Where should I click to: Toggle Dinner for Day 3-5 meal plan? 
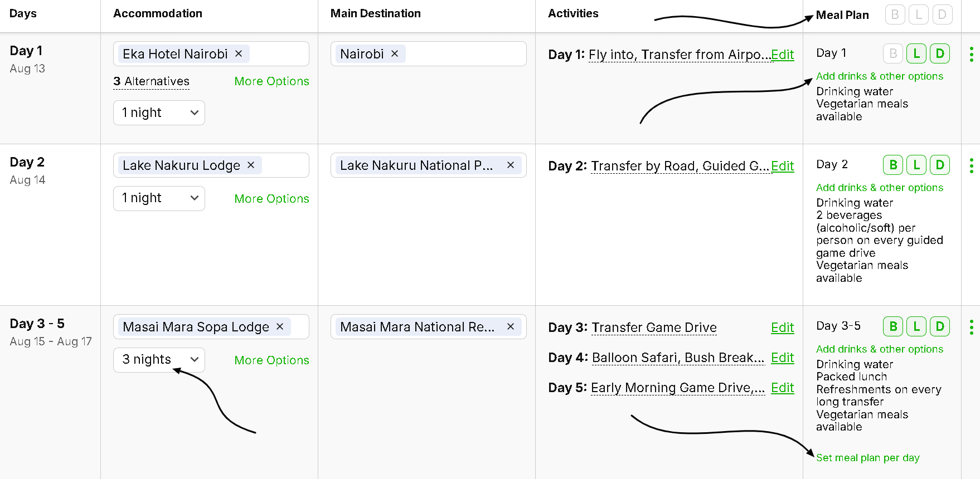point(940,326)
